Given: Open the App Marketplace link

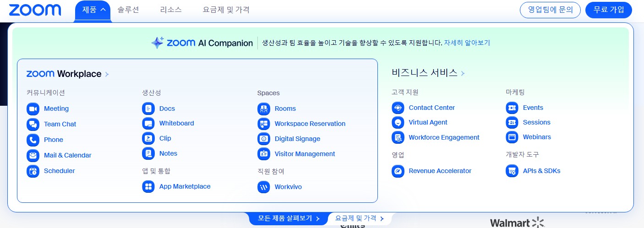Looking at the screenshot, I should (185, 187).
